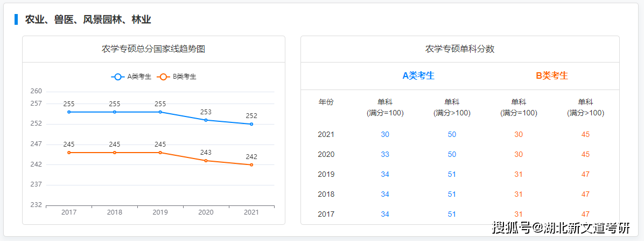
Task: Select the B类考生 table column header
Action: (x=552, y=76)
